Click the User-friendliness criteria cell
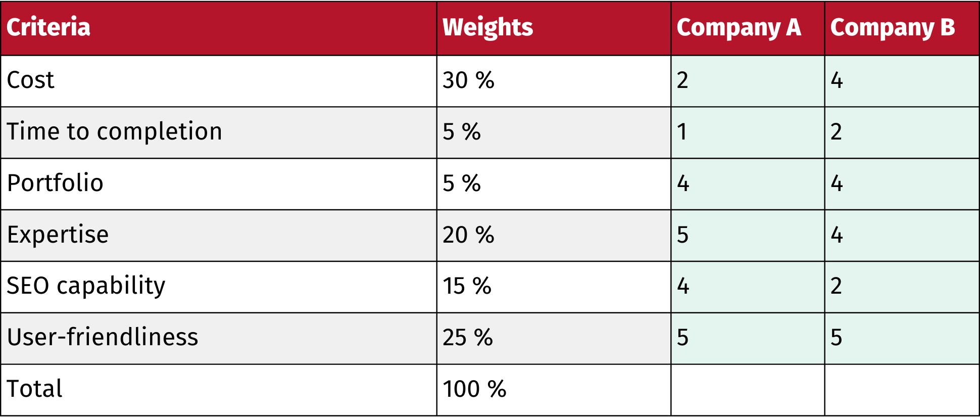 (219, 338)
